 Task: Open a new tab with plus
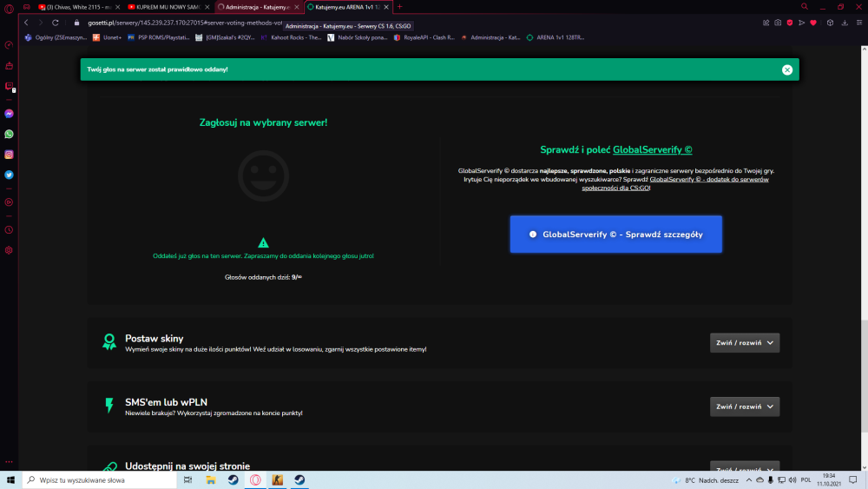pyautogui.click(x=399, y=7)
